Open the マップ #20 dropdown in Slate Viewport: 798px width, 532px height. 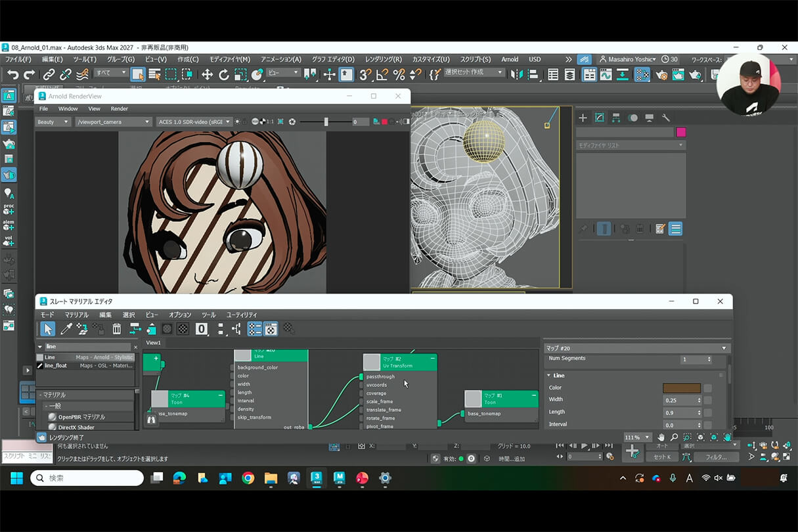point(636,348)
